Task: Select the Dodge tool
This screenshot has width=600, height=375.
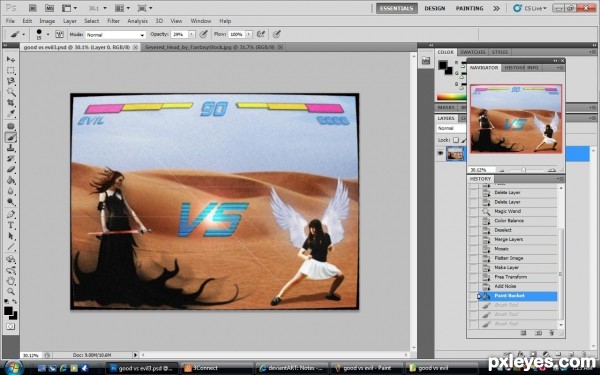Action: (10, 201)
